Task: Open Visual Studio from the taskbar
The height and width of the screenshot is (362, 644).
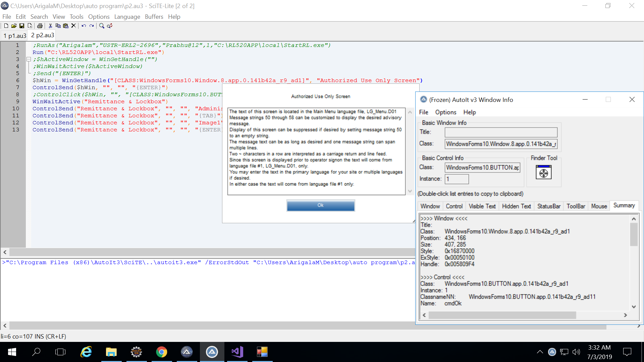Action: click(x=237, y=352)
